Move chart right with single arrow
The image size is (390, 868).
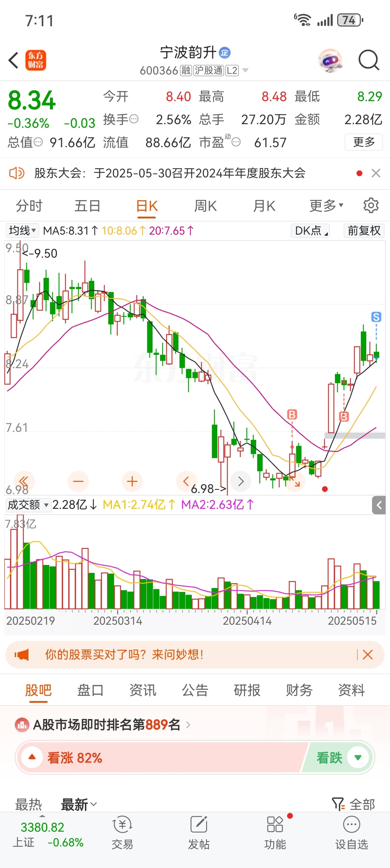click(241, 481)
